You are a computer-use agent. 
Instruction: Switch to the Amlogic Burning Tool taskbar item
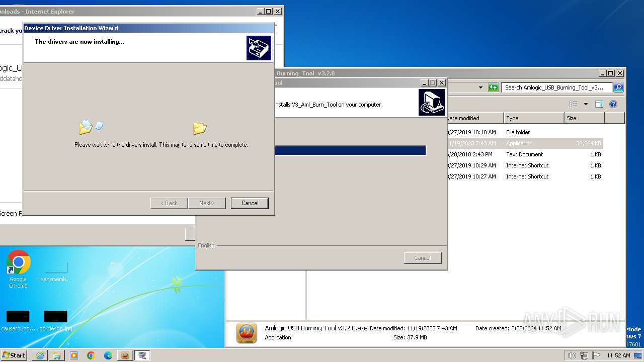tap(125, 355)
